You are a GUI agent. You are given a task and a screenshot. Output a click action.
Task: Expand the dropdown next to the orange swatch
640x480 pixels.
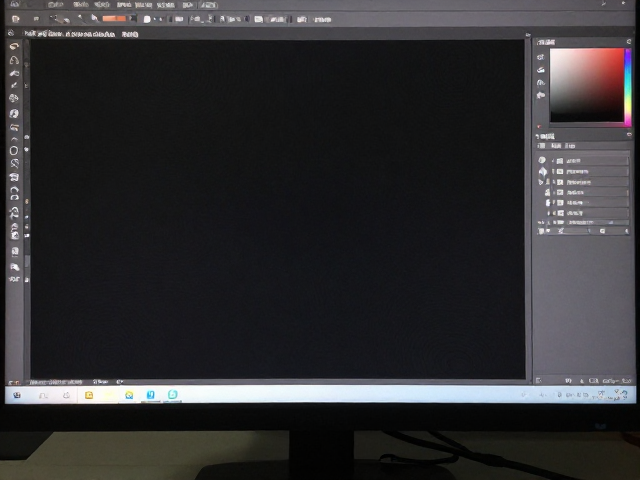coord(132,18)
